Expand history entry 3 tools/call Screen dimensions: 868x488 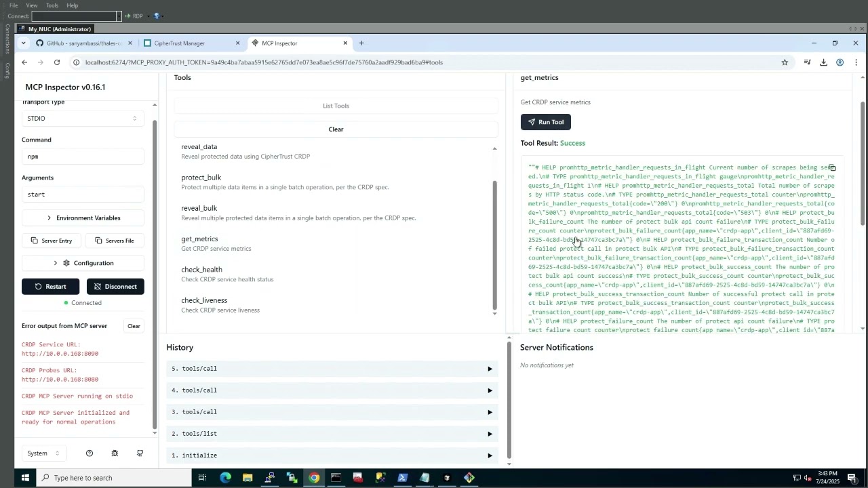click(x=332, y=412)
